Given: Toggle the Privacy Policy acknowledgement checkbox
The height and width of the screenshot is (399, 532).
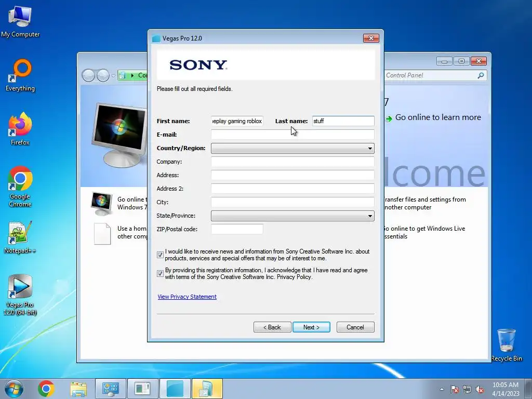Looking at the screenshot, I should pos(160,273).
